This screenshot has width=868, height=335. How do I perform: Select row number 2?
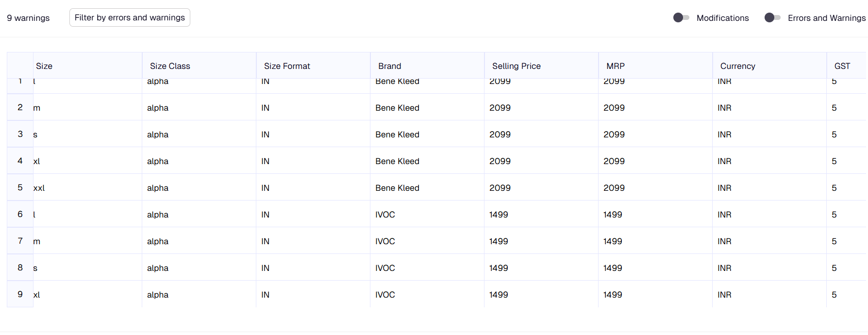[x=20, y=107]
